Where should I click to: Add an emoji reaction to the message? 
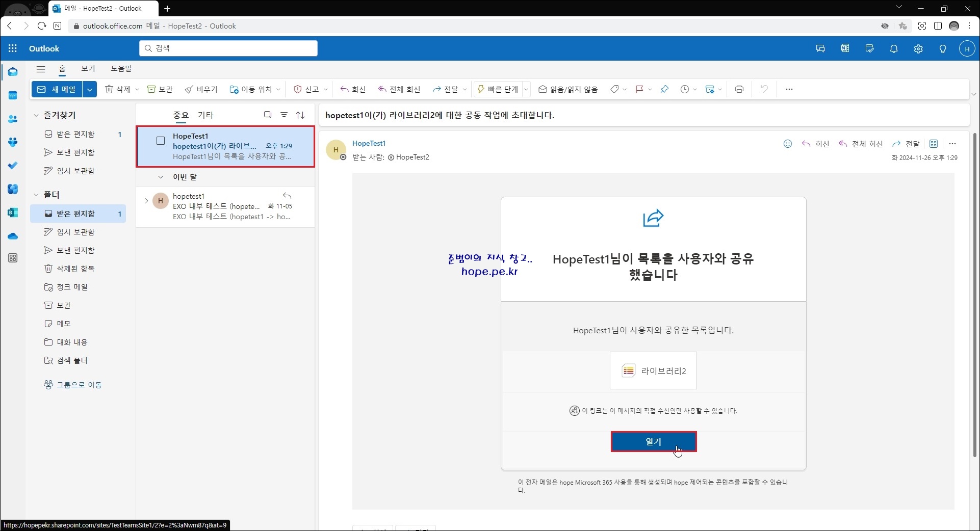pos(788,144)
